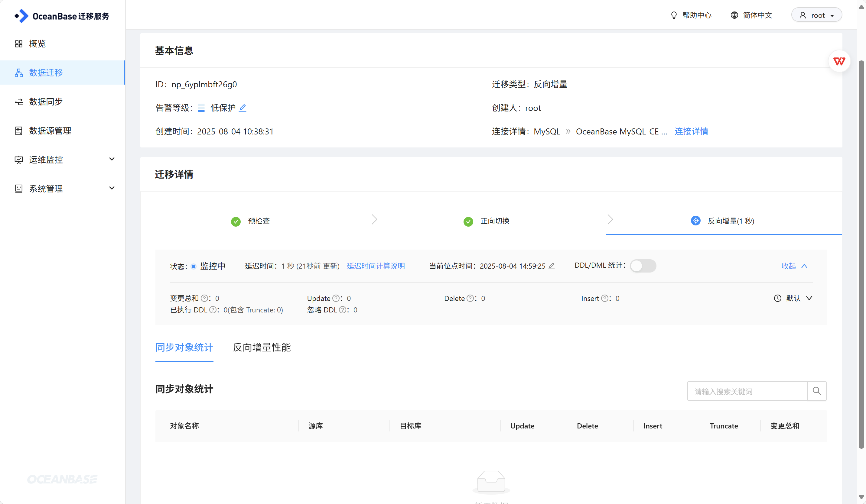The height and width of the screenshot is (504, 866).
Task: Click the blue target icon of 反向增量
Action: click(695, 220)
